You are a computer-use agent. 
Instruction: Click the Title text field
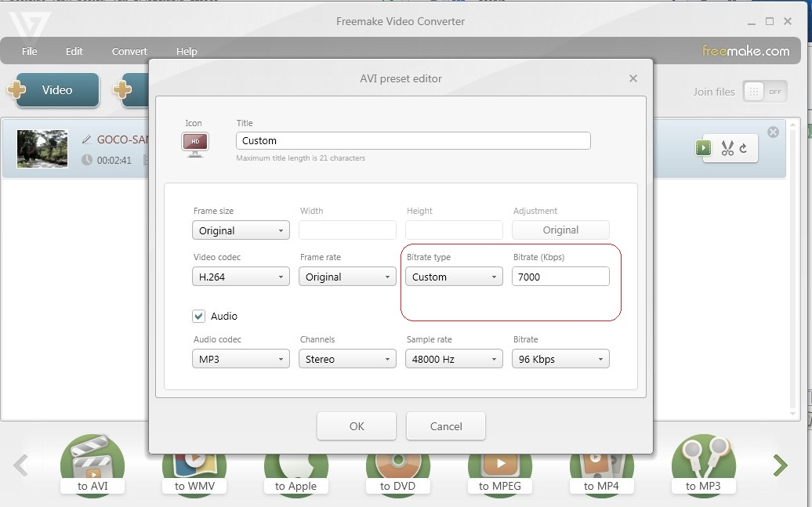pos(412,141)
